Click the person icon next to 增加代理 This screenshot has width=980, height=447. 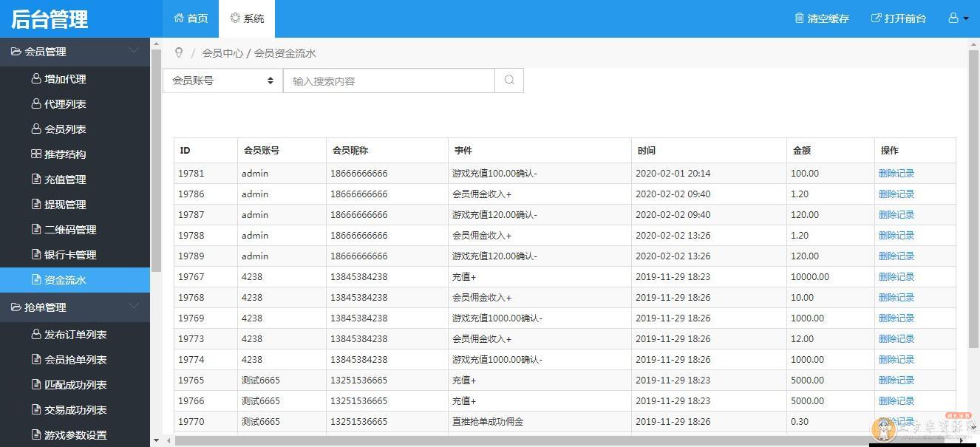tap(37, 78)
